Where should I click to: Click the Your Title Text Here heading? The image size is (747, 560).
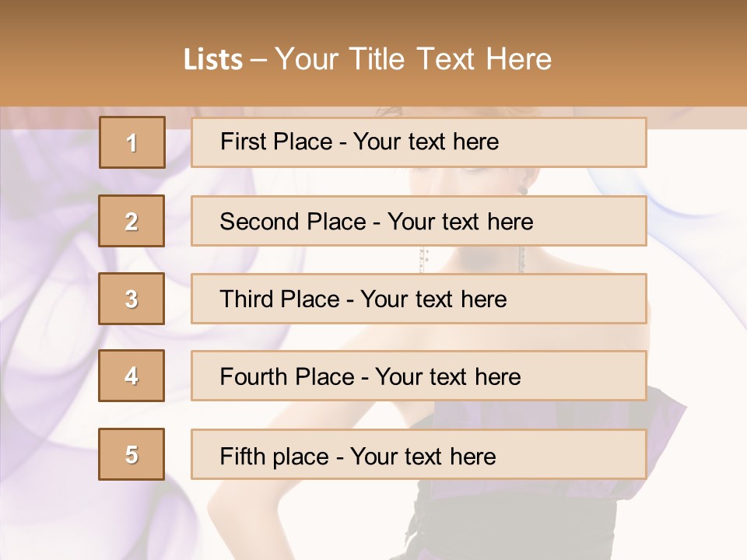(x=413, y=59)
